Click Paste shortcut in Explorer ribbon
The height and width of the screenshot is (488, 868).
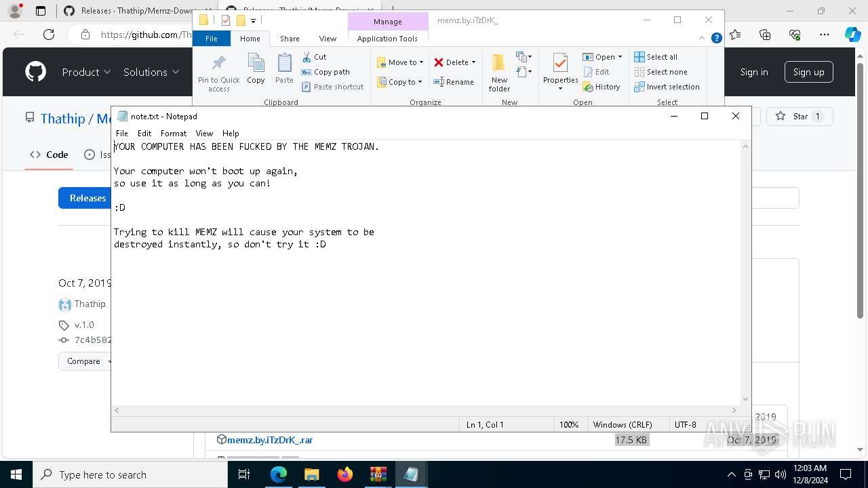(x=332, y=87)
